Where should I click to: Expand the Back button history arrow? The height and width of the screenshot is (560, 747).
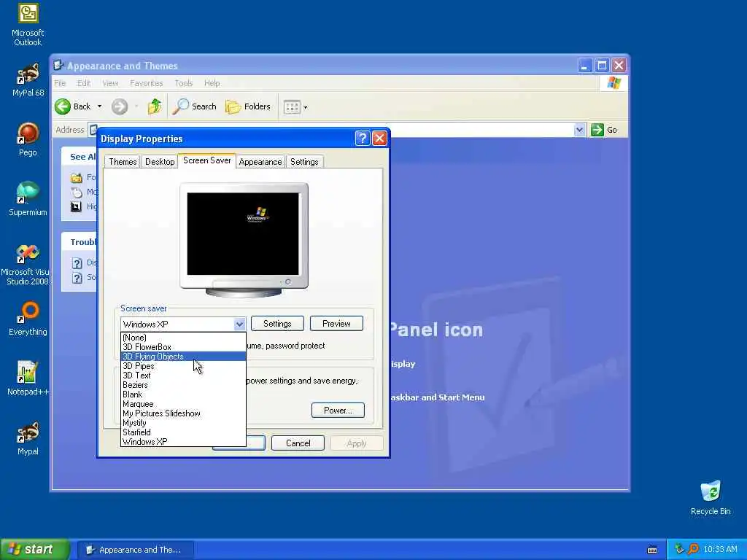coord(99,106)
